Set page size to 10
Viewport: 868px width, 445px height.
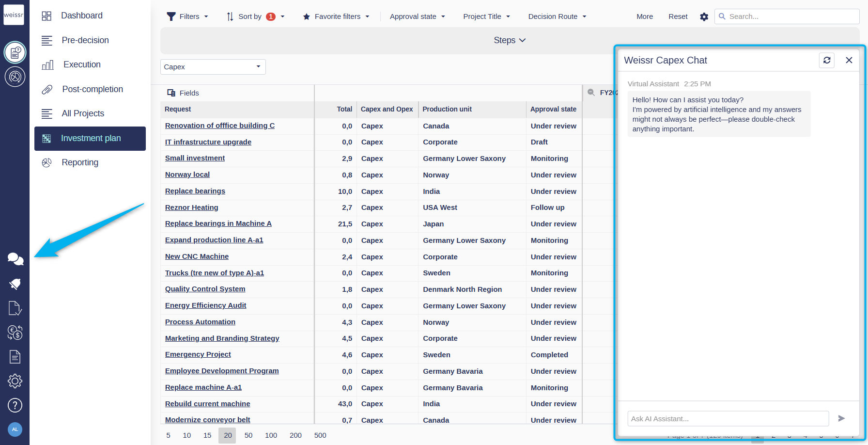coord(187,435)
